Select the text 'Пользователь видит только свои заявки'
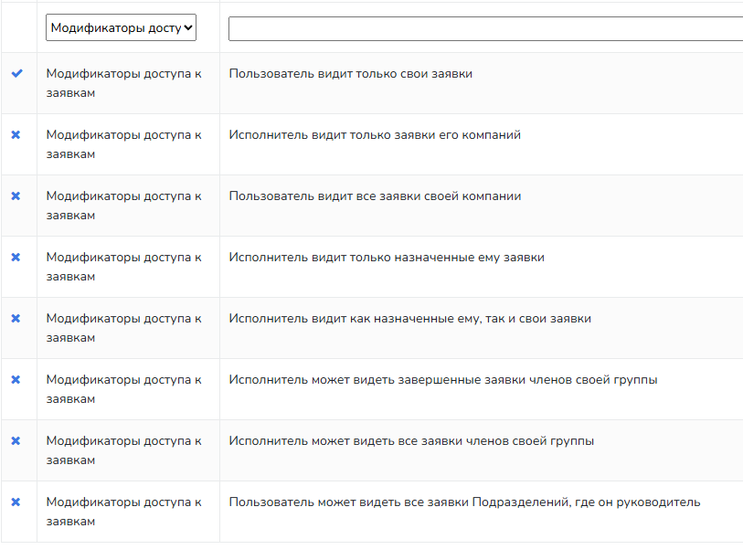 click(x=350, y=74)
